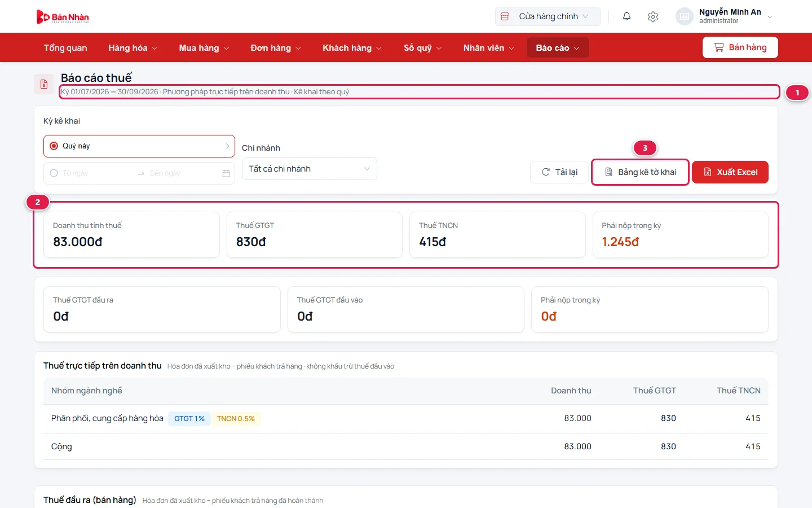
Task: Go to the 'Tổng quan' overview
Action: click(x=65, y=48)
